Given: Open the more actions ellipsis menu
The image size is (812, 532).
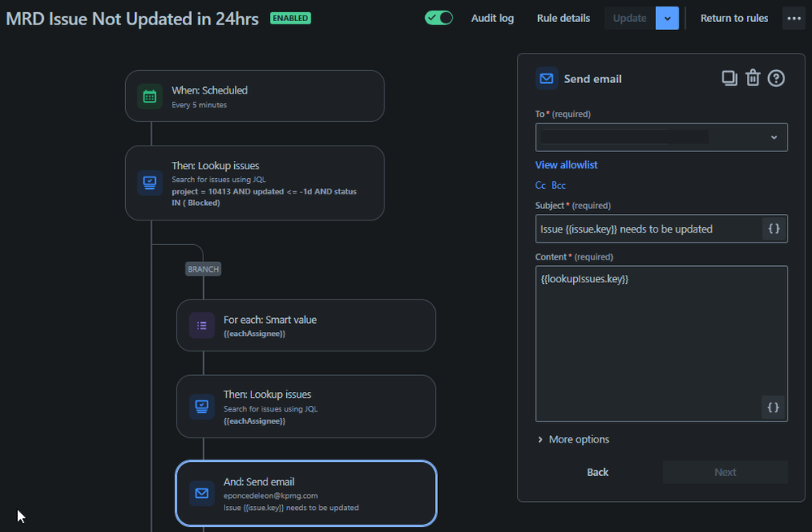Looking at the screenshot, I should [795, 17].
